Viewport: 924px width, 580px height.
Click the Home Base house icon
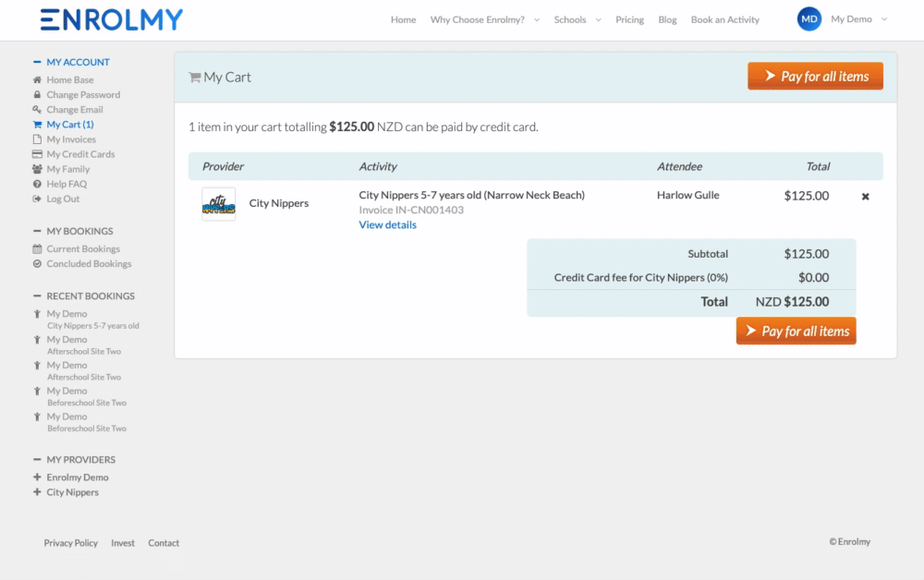37,79
